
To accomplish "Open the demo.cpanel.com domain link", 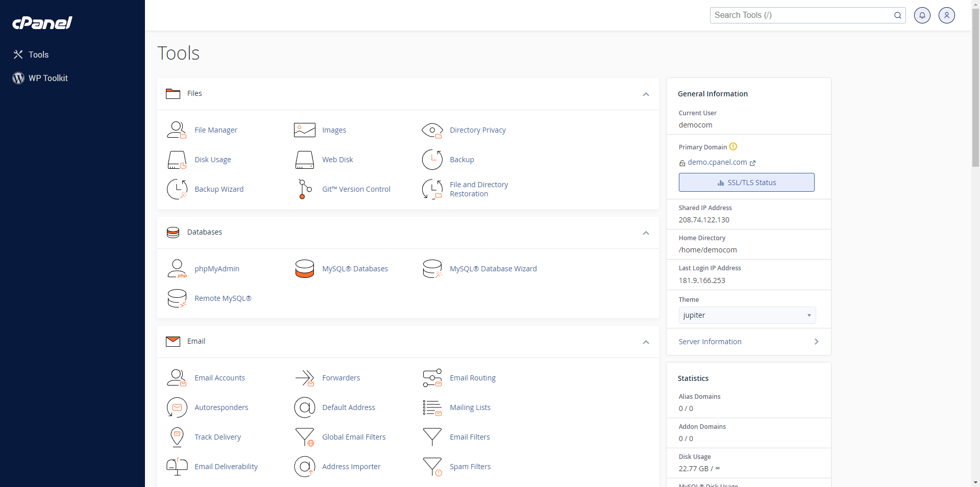I will [717, 162].
